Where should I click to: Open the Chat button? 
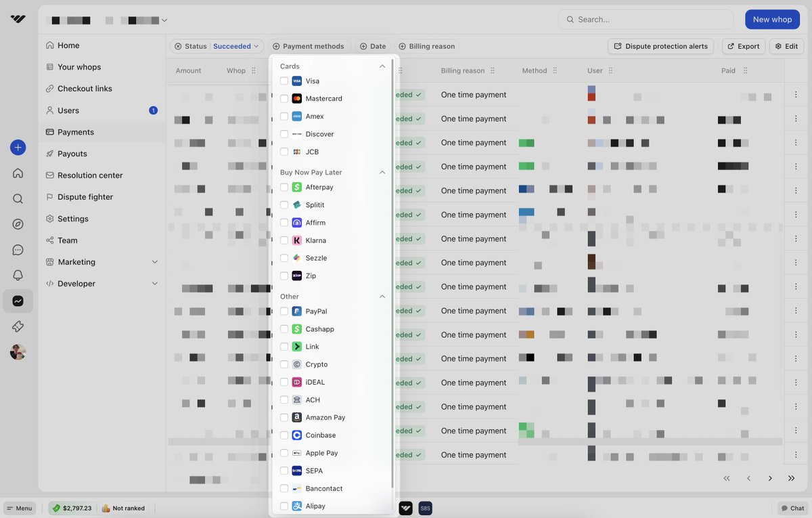[793, 508]
